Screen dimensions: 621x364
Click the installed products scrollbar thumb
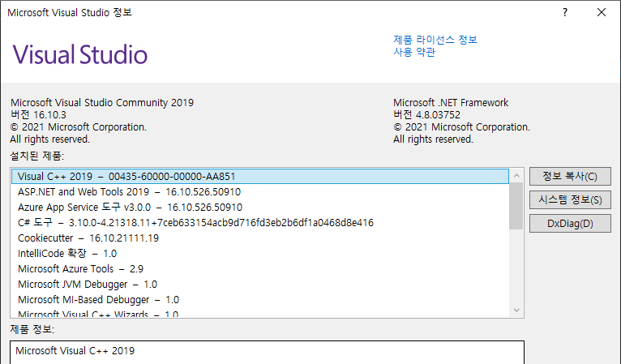(516, 206)
